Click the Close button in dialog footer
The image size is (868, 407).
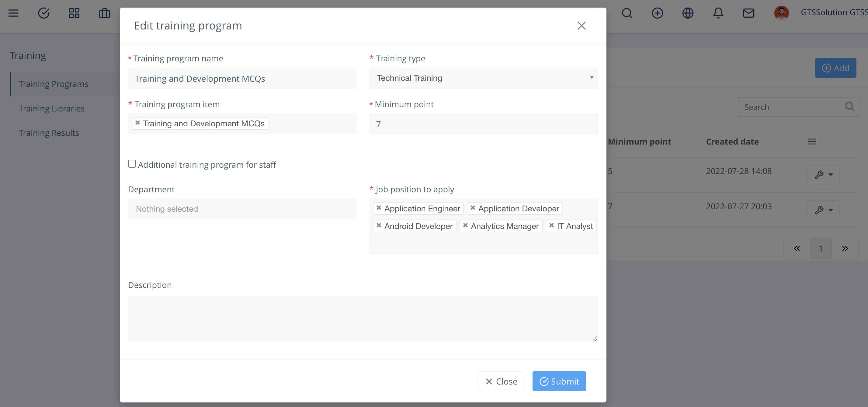coord(501,381)
